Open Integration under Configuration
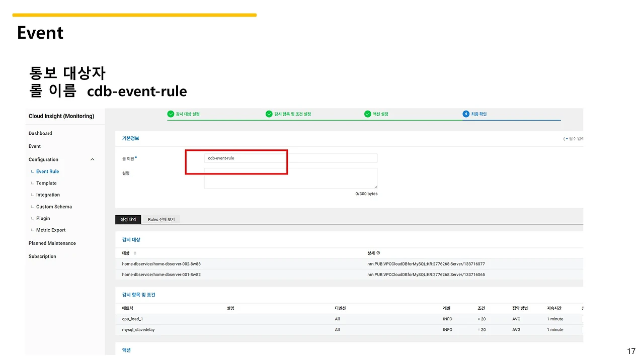644x362 pixels. point(48,195)
